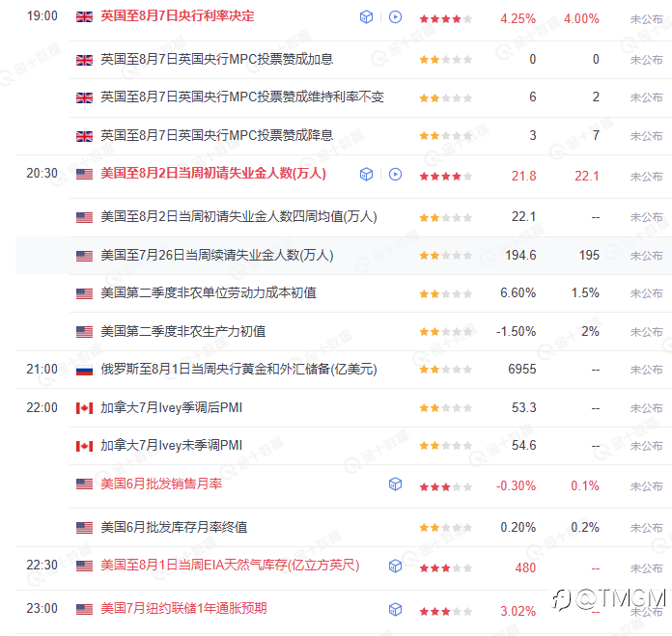Click UK flag beside MPC投票赞成加息 row
The image size is (672, 636).
pos(84,60)
